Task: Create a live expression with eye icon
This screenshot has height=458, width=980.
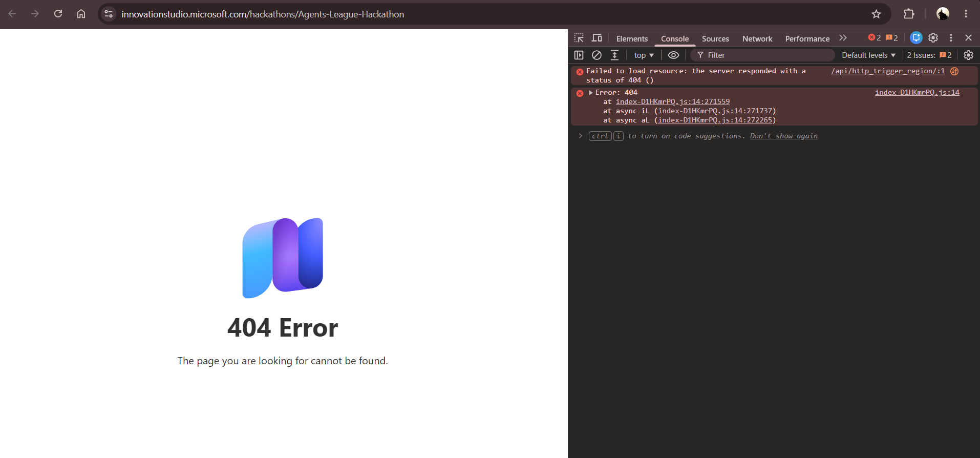Action: point(673,55)
